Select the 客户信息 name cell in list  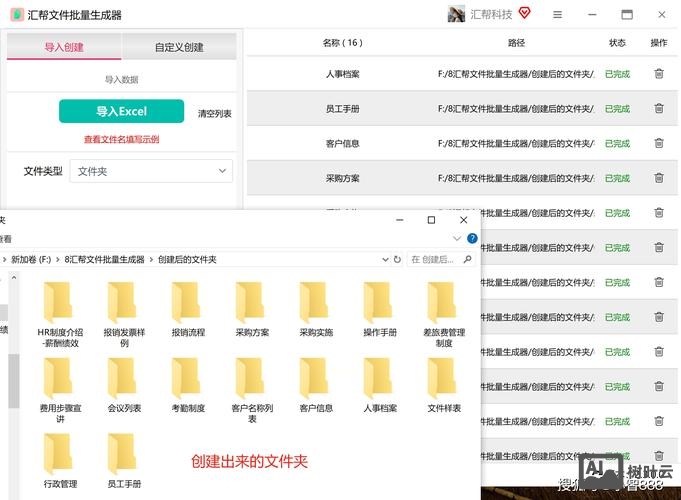tap(343, 143)
